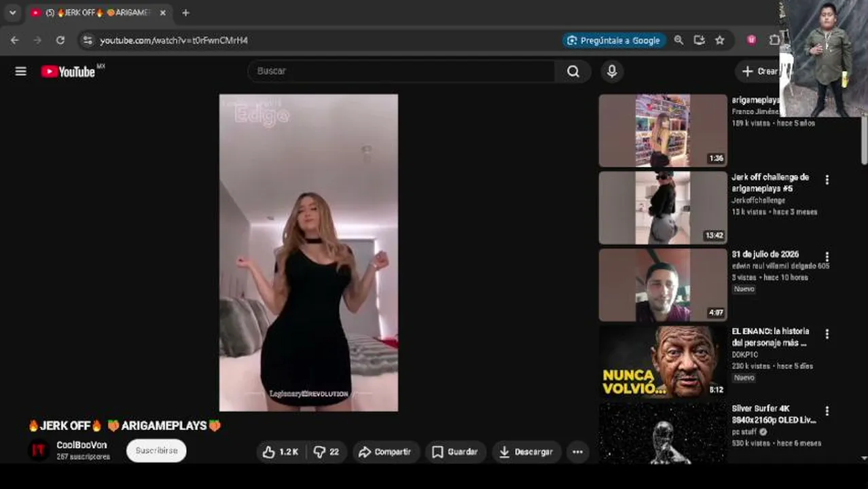Viewport: 868px width, 489px height.
Task: Open the CoolBooVon channel name link
Action: [x=82, y=445]
